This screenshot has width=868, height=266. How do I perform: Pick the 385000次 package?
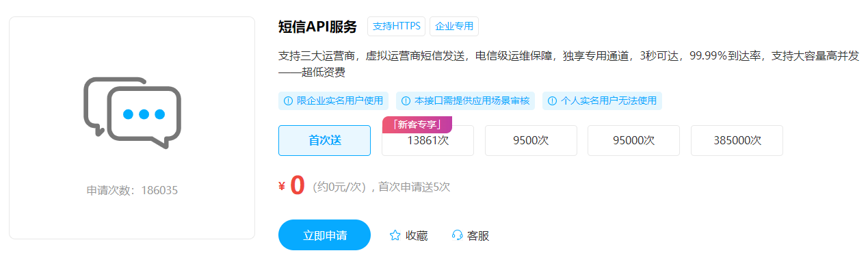click(x=737, y=140)
